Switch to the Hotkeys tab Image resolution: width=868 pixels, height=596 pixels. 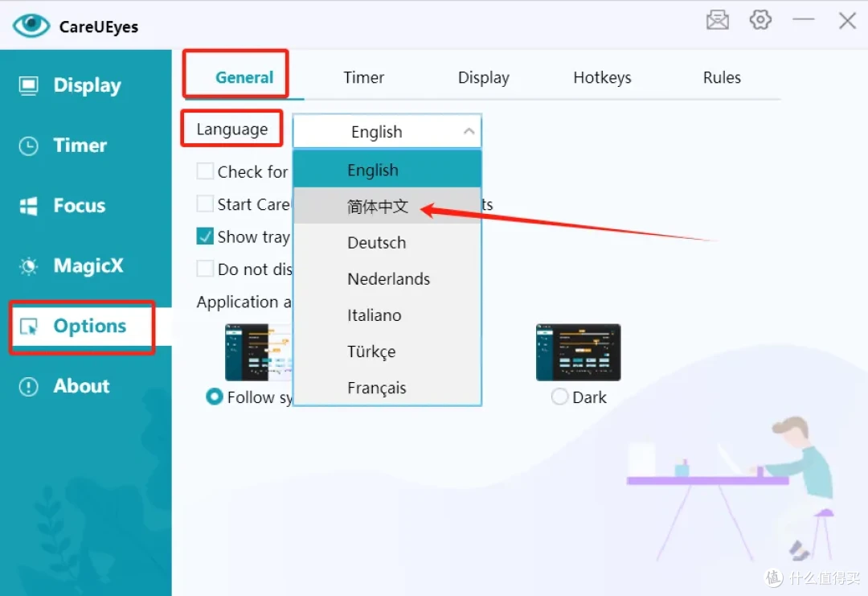(x=602, y=77)
